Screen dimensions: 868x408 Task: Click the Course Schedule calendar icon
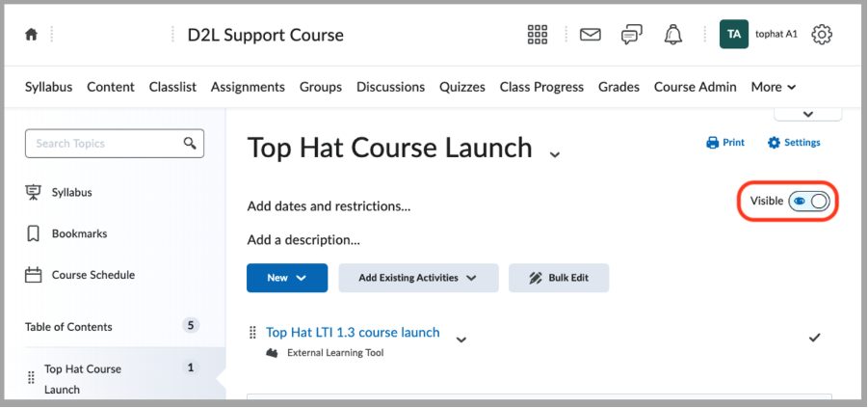click(33, 275)
